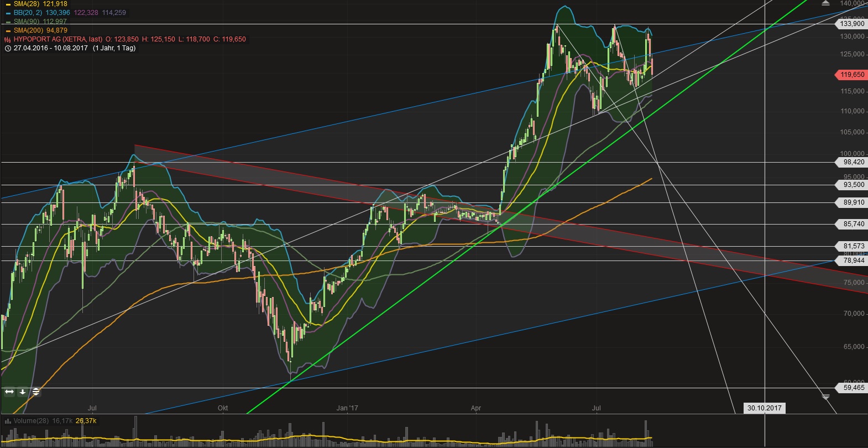This screenshot has width=868, height=448.
Task: Click the high price H: 125,150 readout
Action: pos(158,39)
